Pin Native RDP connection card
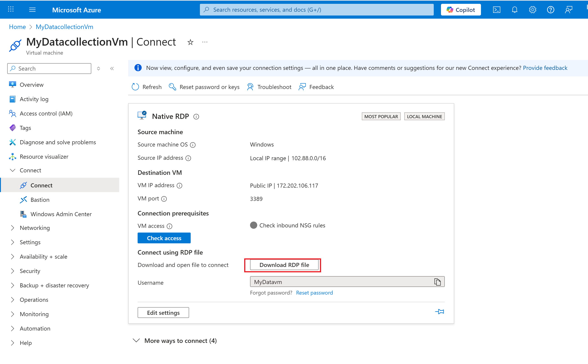The height and width of the screenshot is (364, 588). pyautogui.click(x=439, y=311)
